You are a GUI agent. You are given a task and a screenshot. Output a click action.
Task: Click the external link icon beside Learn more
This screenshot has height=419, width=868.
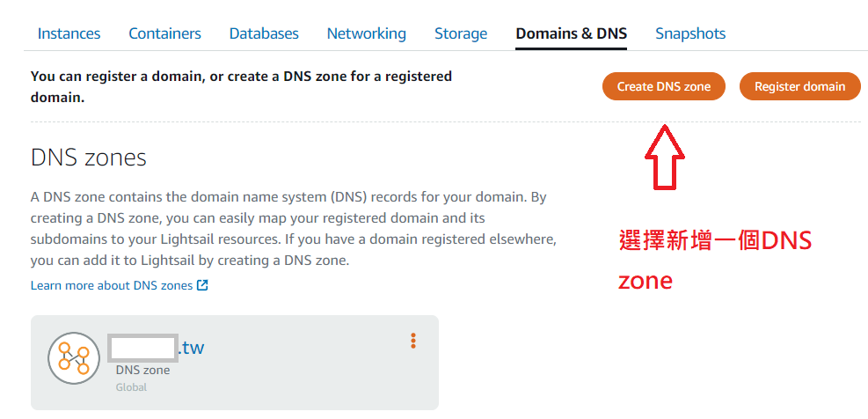tap(203, 285)
